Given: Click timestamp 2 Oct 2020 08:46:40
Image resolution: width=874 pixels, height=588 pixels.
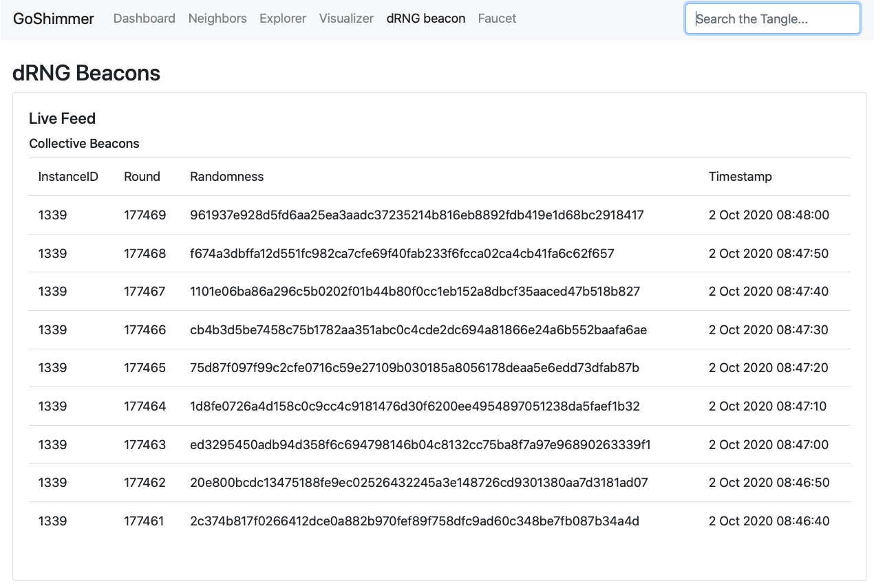Looking at the screenshot, I should point(769,521).
